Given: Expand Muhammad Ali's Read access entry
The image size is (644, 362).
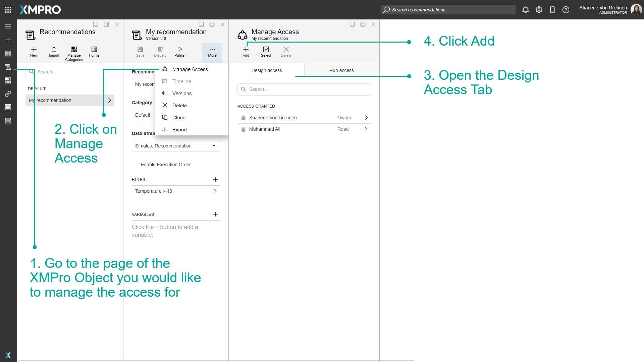Looking at the screenshot, I should coord(366,129).
